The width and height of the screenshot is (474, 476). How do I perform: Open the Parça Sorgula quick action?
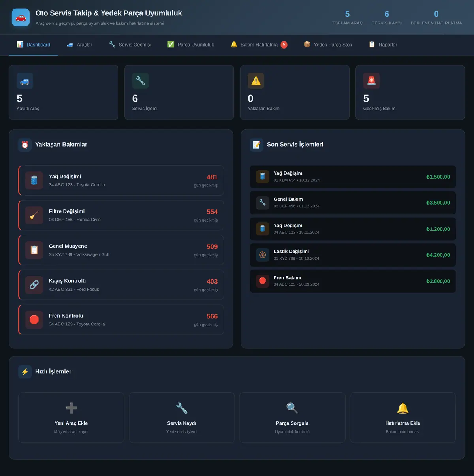[x=292, y=418]
